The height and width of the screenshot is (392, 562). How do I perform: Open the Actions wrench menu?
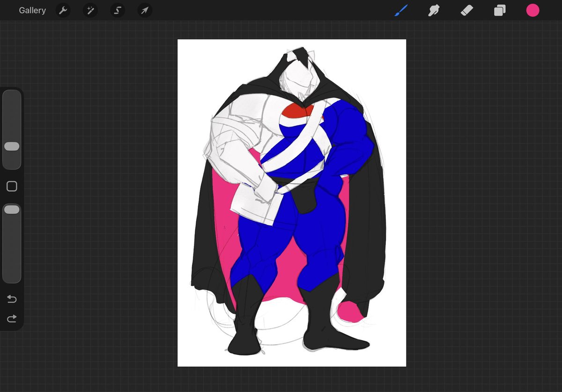[x=63, y=10]
